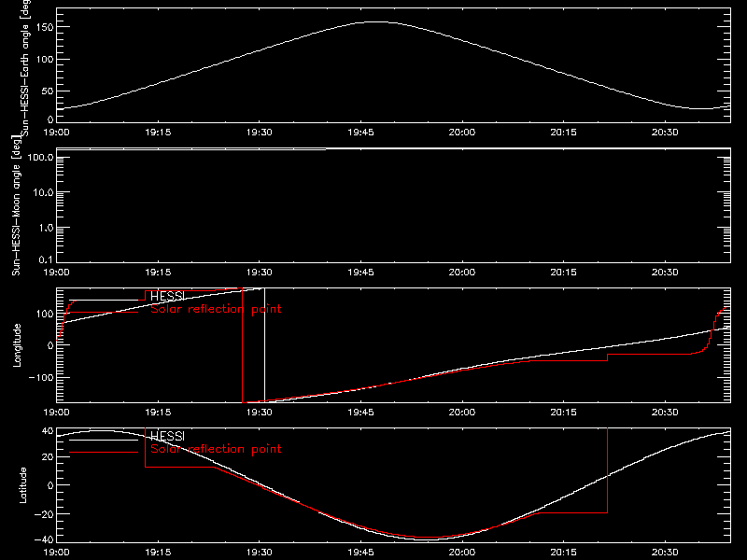Image resolution: width=747 pixels, height=560 pixels.
Task: Click 19:15 time label under Earth angle plot
Action: (x=158, y=133)
